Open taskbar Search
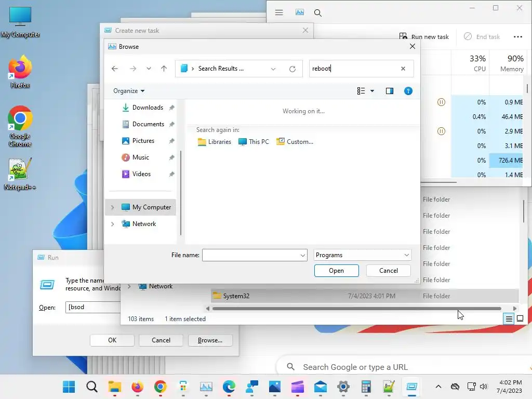The image size is (532, 399). [91, 387]
